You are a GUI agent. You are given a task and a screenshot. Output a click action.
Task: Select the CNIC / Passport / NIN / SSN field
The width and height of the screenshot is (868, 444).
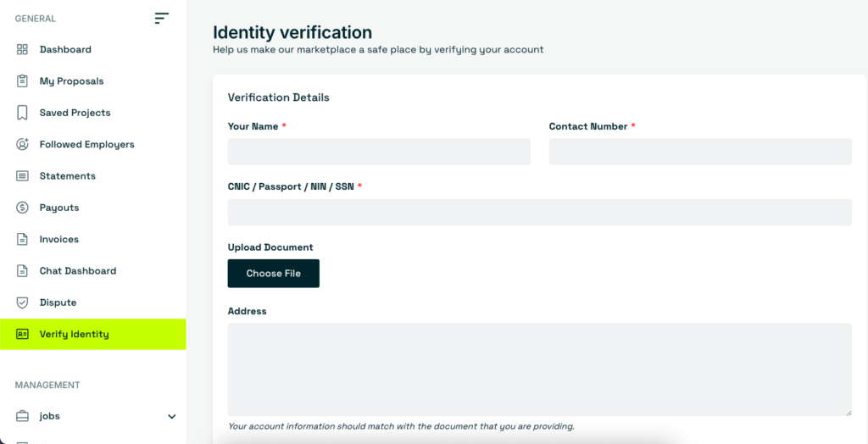pyautogui.click(x=540, y=212)
